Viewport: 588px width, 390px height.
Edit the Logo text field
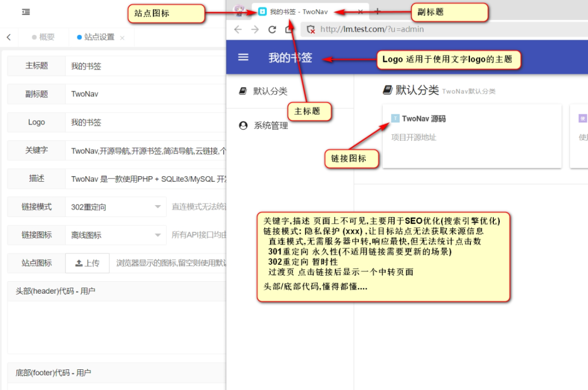tap(145, 122)
